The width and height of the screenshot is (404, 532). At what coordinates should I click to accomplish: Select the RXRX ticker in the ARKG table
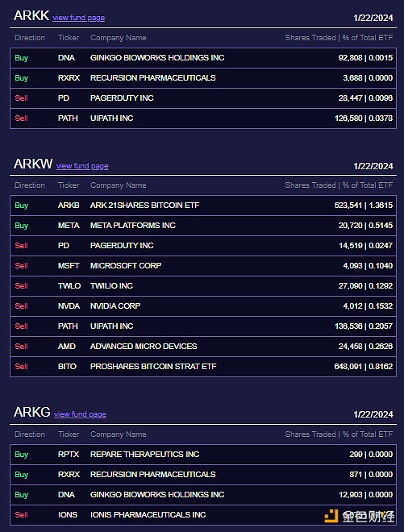point(69,474)
